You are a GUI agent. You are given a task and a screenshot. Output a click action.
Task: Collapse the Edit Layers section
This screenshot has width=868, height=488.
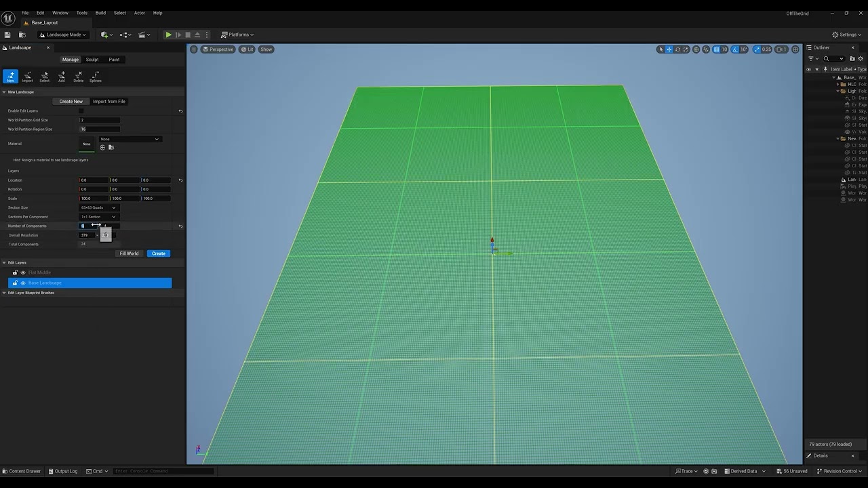[3, 263]
